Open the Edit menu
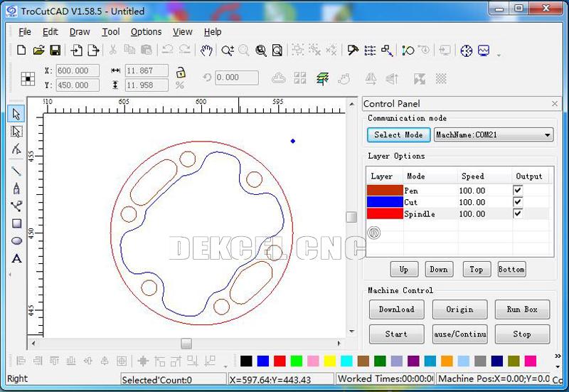Viewport: 569px width, 392px height. (x=50, y=32)
